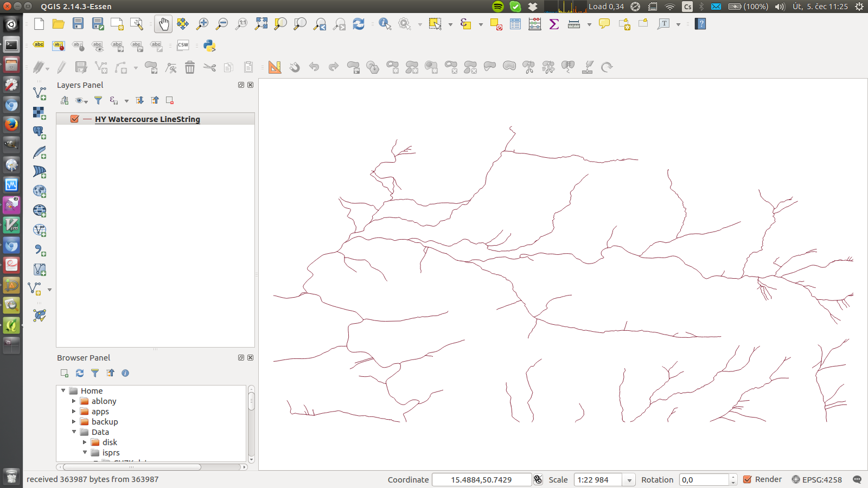This screenshot has height=488, width=868.
Task: Open the Measure Line tool
Action: 574,24
